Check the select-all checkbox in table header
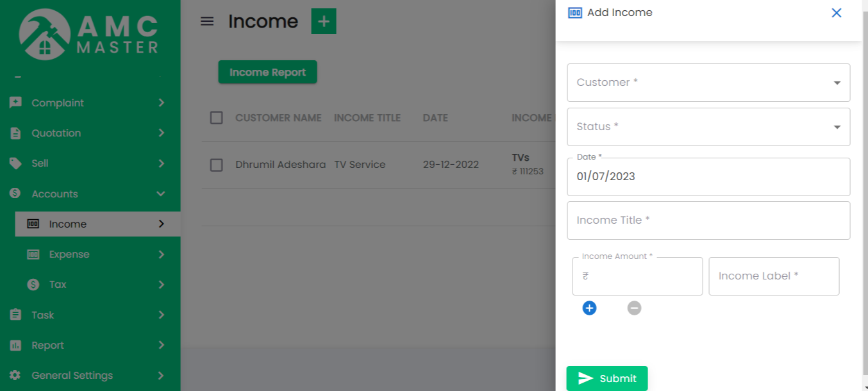 click(x=216, y=117)
